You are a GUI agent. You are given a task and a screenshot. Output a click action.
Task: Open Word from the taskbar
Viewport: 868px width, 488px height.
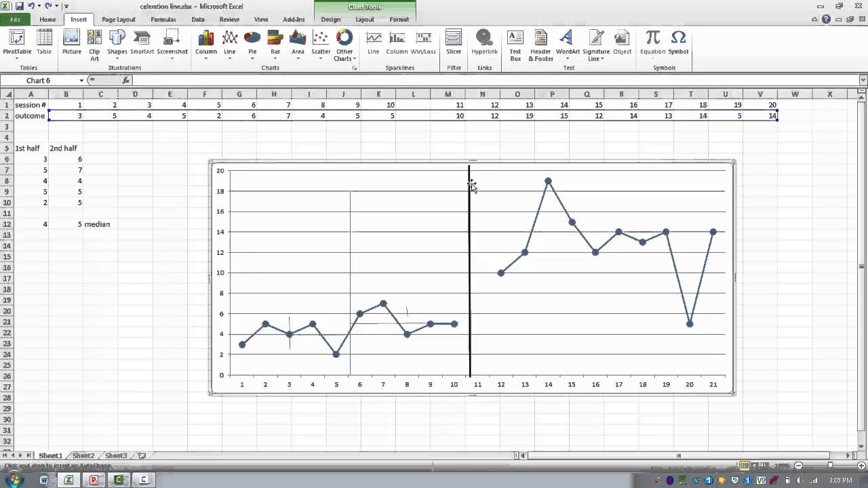tap(44, 480)
